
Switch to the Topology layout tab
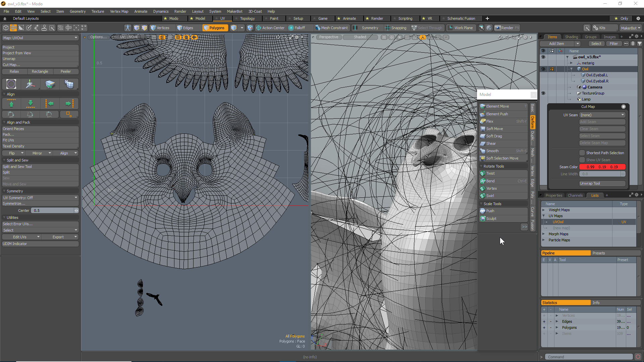(x=247, y=18)
